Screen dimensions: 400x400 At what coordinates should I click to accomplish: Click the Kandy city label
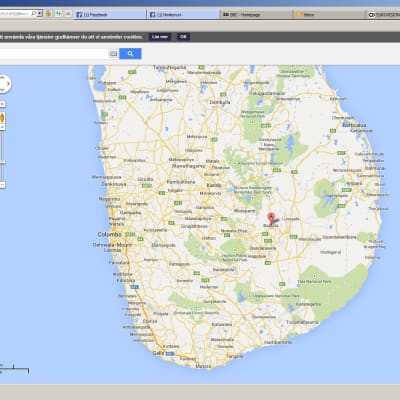click(x=214, y=185)
